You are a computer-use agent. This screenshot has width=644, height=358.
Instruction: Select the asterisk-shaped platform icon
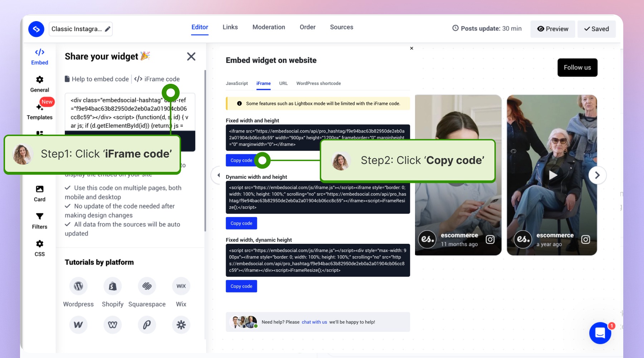click(x=181, y=325)
